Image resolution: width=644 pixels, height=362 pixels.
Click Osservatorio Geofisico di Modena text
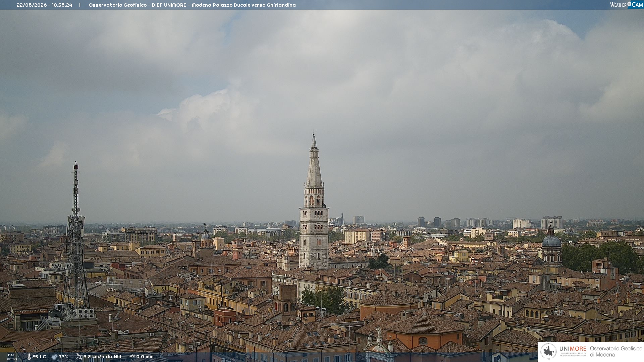pos(616,352)
